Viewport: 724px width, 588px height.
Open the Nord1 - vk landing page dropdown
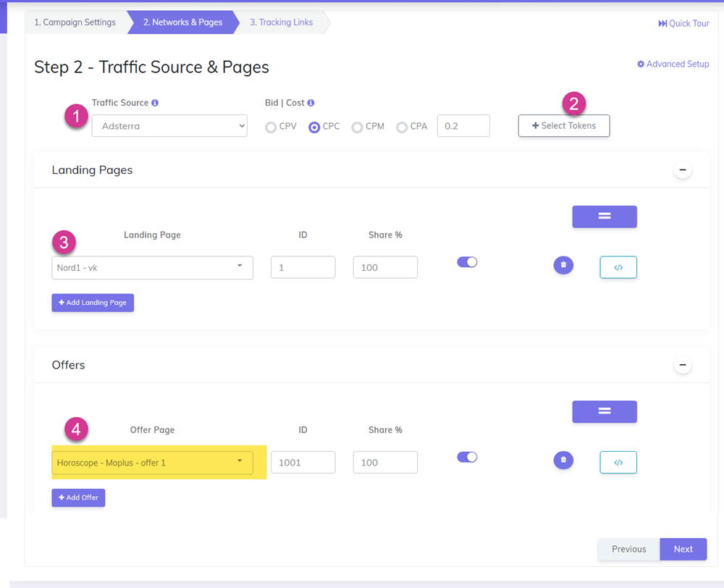[152, 267]
